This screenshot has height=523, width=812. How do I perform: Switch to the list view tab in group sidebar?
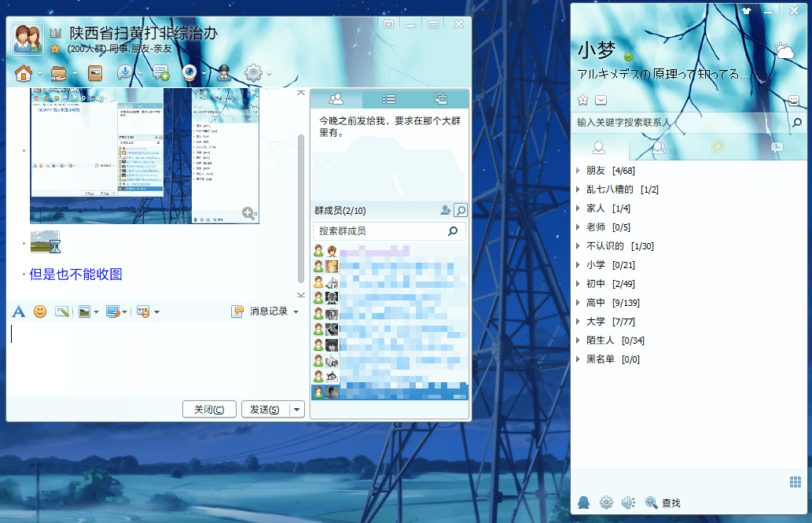click(x=388, y=99)
